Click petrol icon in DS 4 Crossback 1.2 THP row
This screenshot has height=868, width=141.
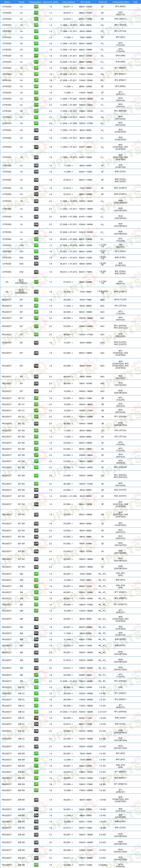pos(36,282)
